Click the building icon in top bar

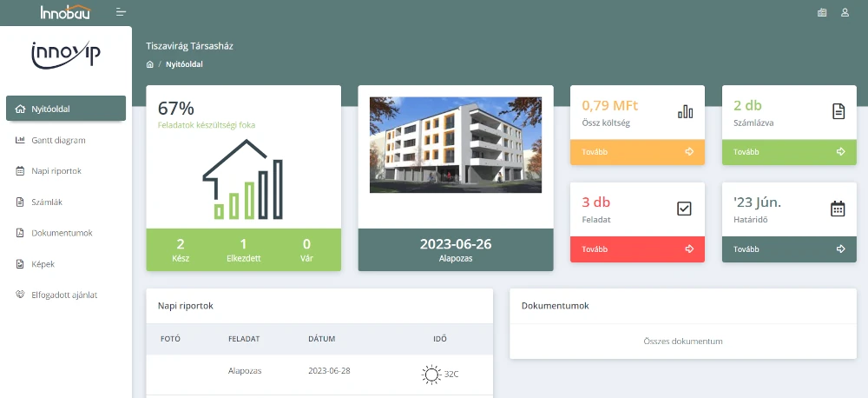pyautogui.click(x=822, y=12)
